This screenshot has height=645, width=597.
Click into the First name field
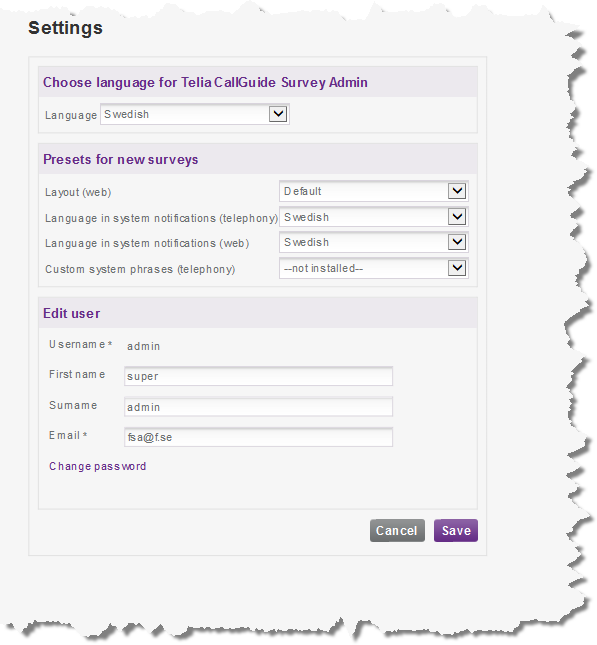click(x=258, y=376)
